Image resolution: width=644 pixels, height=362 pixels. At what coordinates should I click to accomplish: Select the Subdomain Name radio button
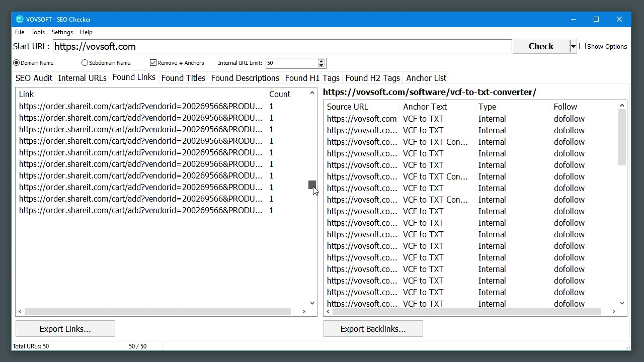point(85,62)
